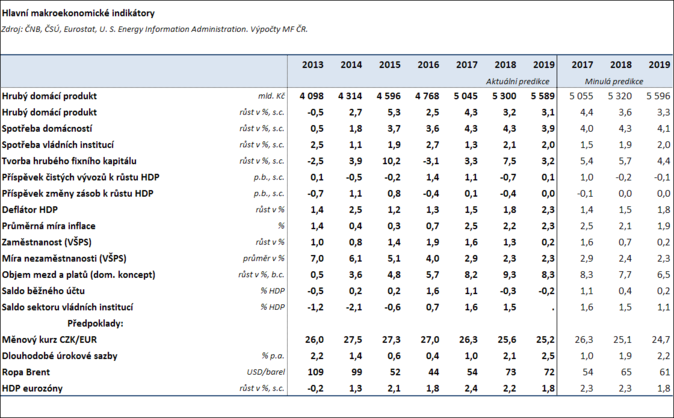Screen dimensions: 674x418
Task: Select exchange rate 24,7 in previous prediction 2019
Action: (661, 340)
